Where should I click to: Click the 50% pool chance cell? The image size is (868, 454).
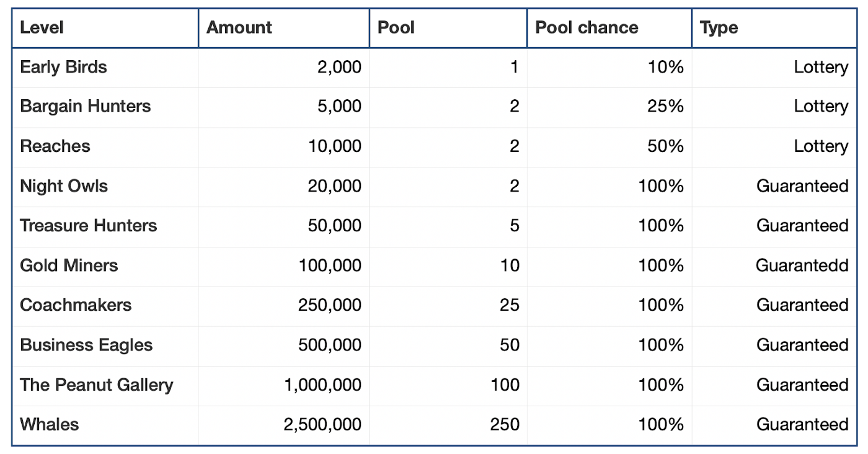pos(609,147)
